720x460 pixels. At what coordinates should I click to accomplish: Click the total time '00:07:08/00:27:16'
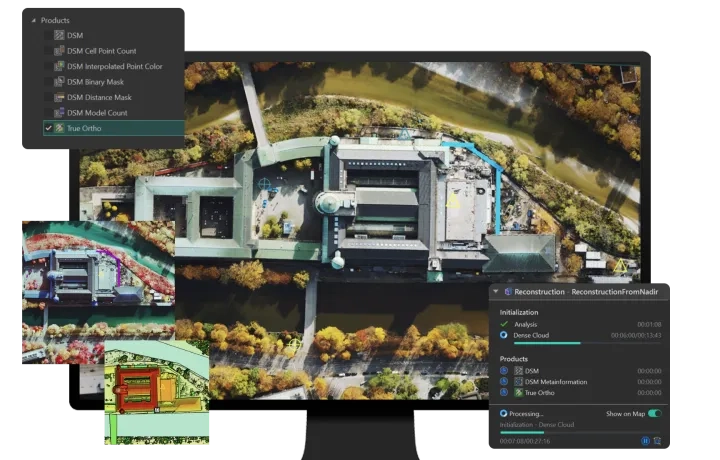coord(525,441)
